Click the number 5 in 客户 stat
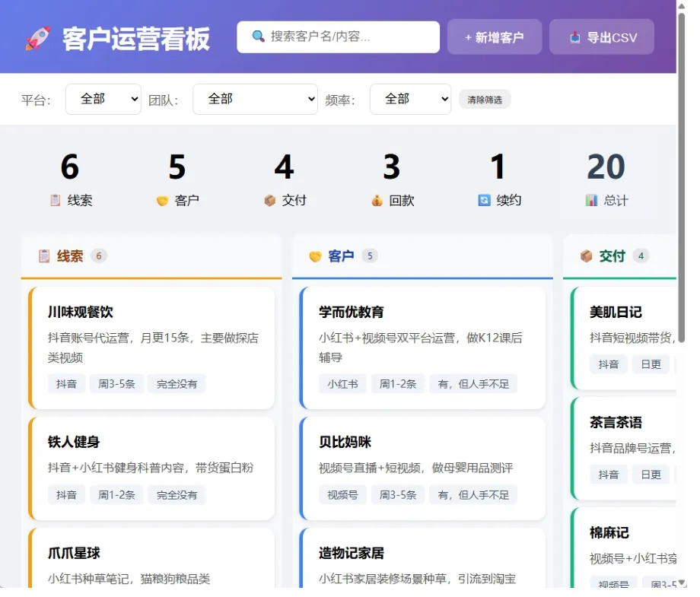Image resolution: width=700 pixels, height=597 pixels. coord(177,167)
